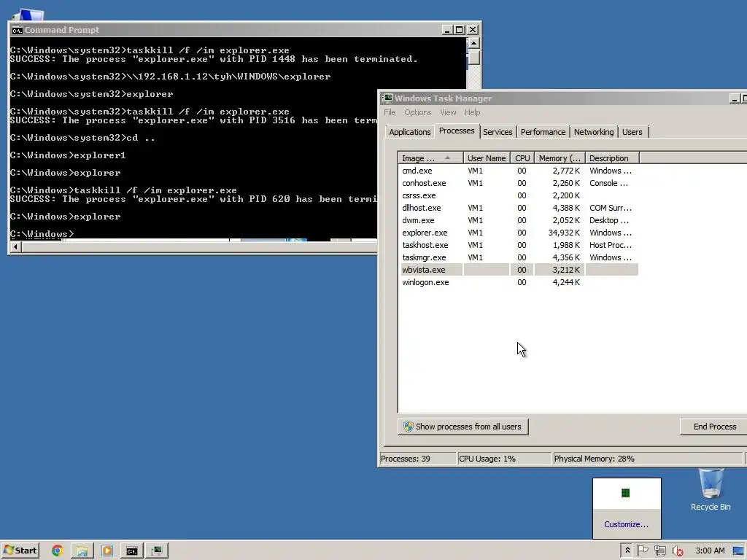The image size is (747, 560).
Task: Open the Options menu in Task Manager
Action: 417,112
